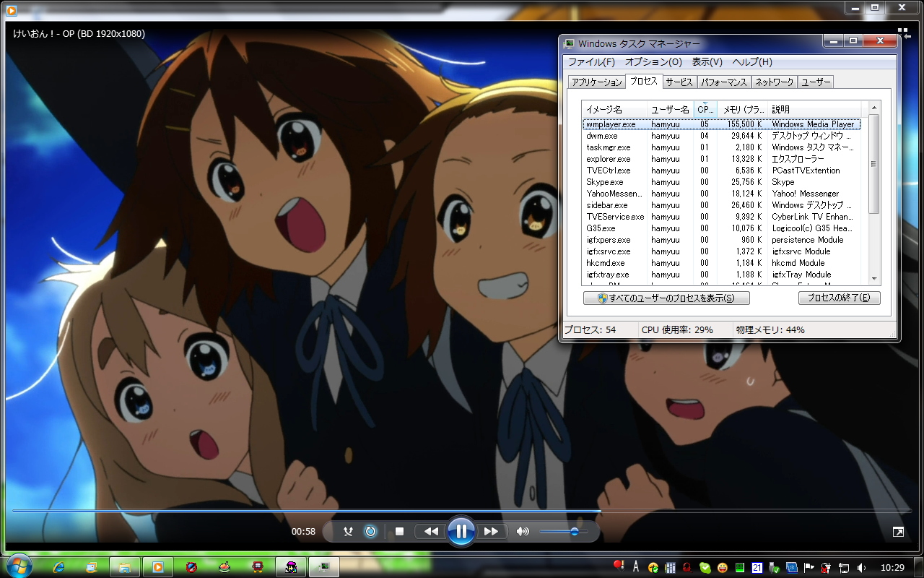Select the TVECtrl.exe process
This screenshot has height=578, width=924.
click(x=722, y=171)
